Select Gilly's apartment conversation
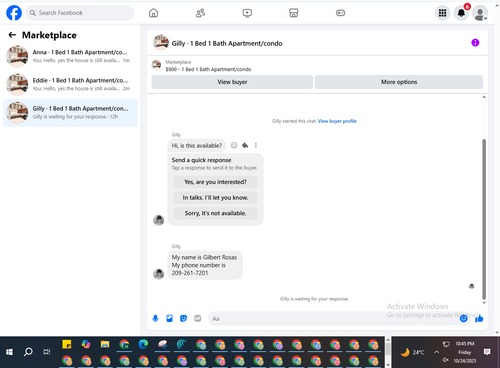The width and height of the screenshot is (500, 368). coord(70,113)
